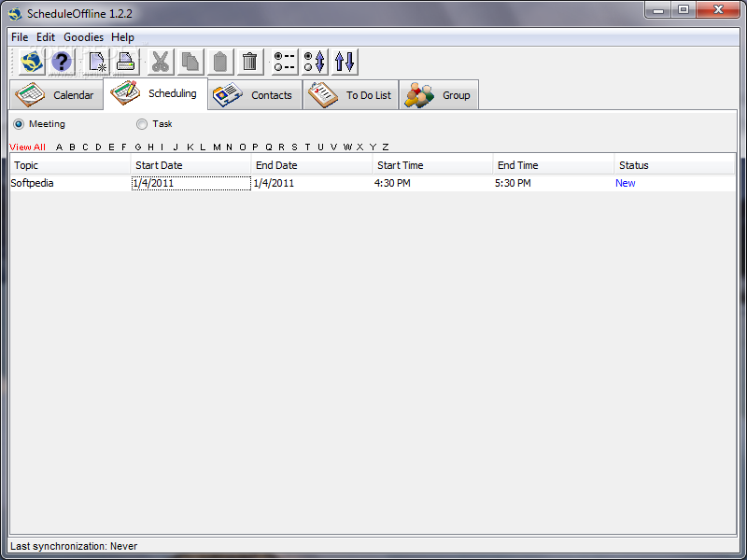Open the File menu

click(20, 37)
